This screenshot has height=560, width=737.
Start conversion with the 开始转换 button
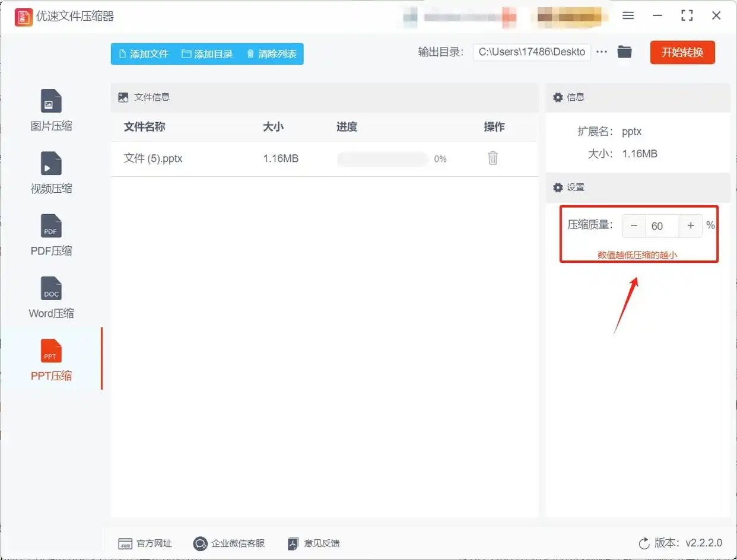point(682,52)
